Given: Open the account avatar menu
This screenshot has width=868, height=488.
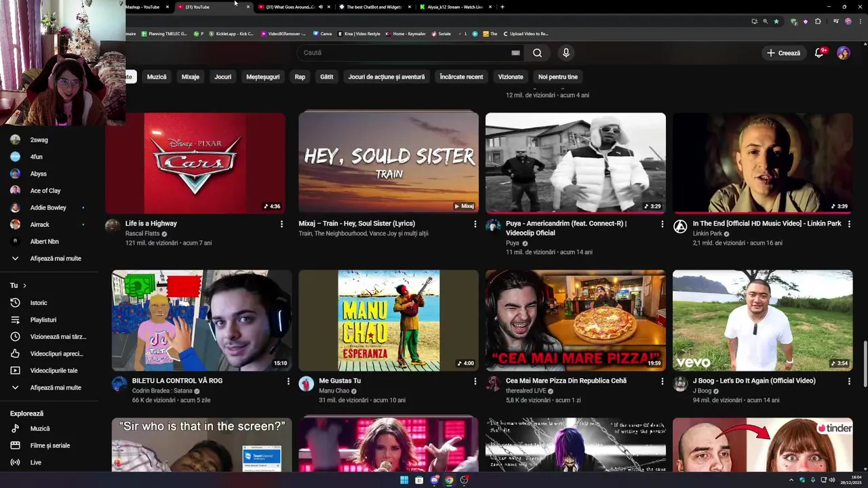Looking at the screenshot, I should coord(844,53).
